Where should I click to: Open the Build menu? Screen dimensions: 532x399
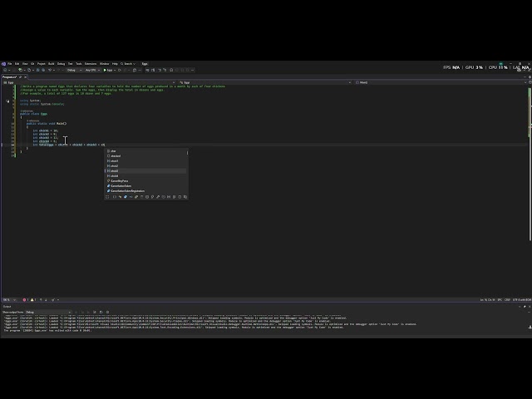[52, 64]
